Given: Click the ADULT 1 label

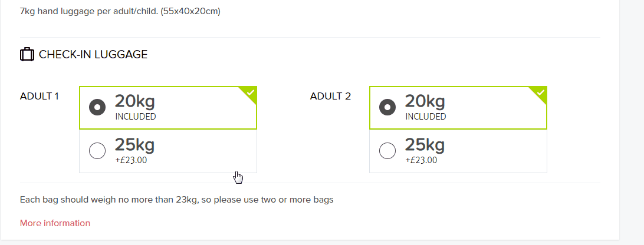Looking at the screenshot, I should 40,96.
